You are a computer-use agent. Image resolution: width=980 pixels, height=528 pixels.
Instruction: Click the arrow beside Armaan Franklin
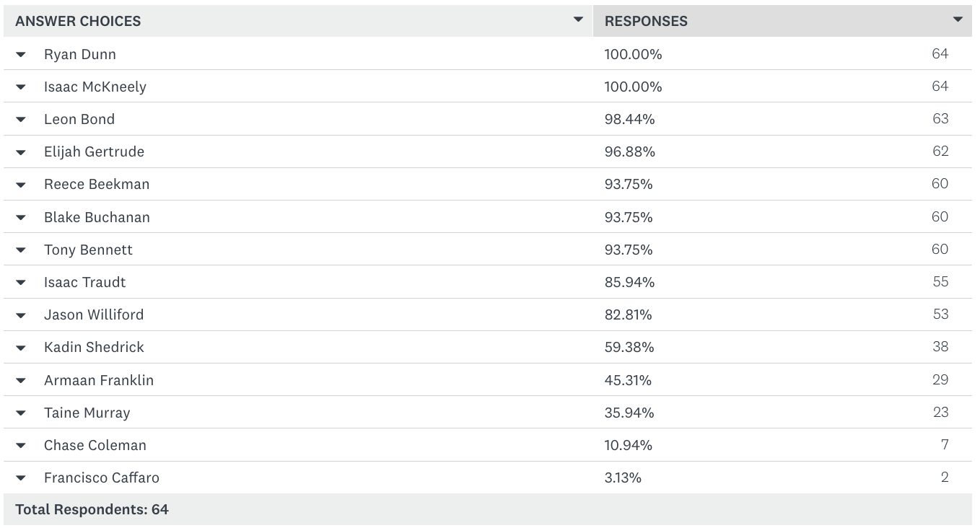(x=21, y=381)
